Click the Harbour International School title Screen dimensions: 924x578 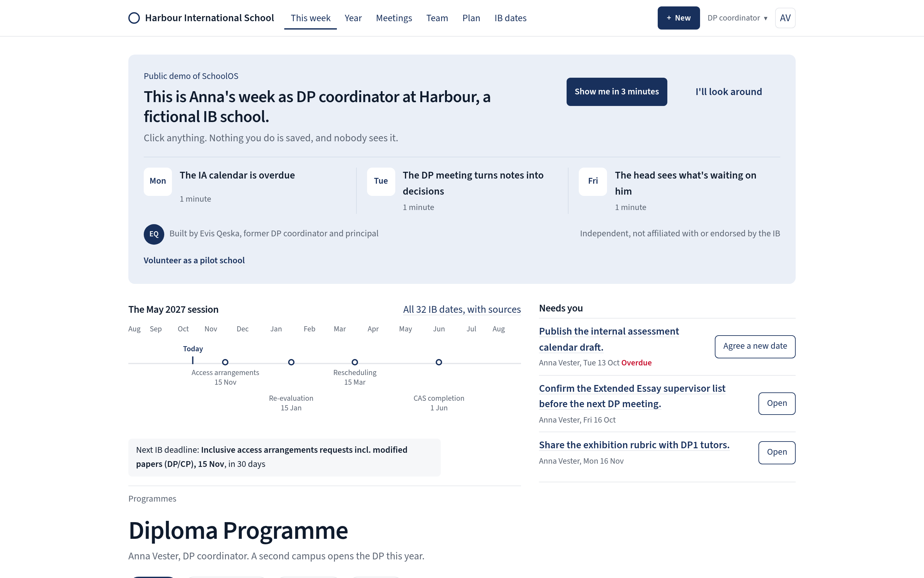click(209, 18)
